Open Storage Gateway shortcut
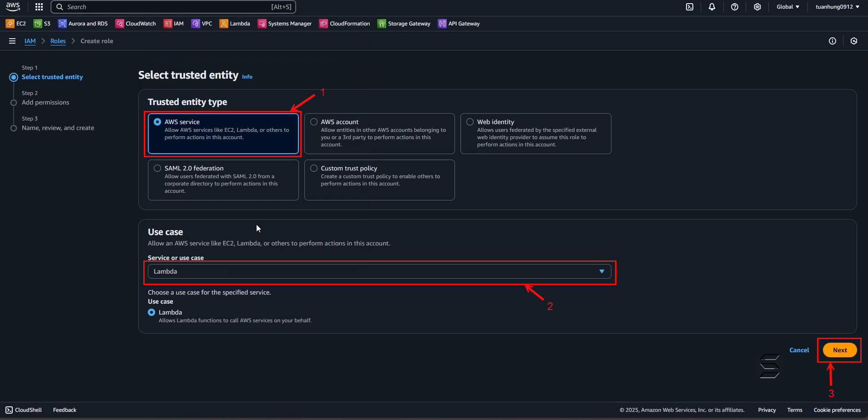This screenshot has height=420, width=868. [404, 24]
